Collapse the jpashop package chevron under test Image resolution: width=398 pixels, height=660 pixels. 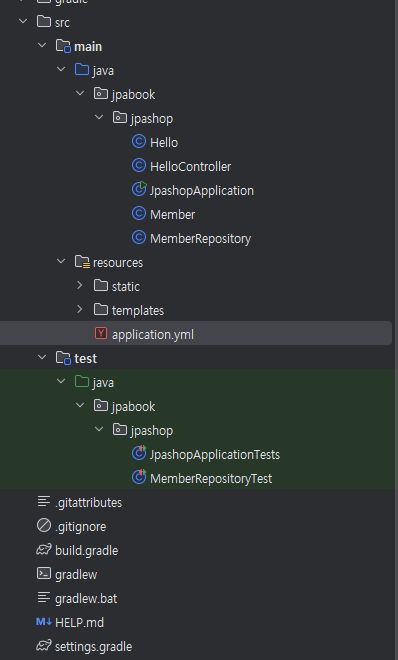click(x=99, y=429)
